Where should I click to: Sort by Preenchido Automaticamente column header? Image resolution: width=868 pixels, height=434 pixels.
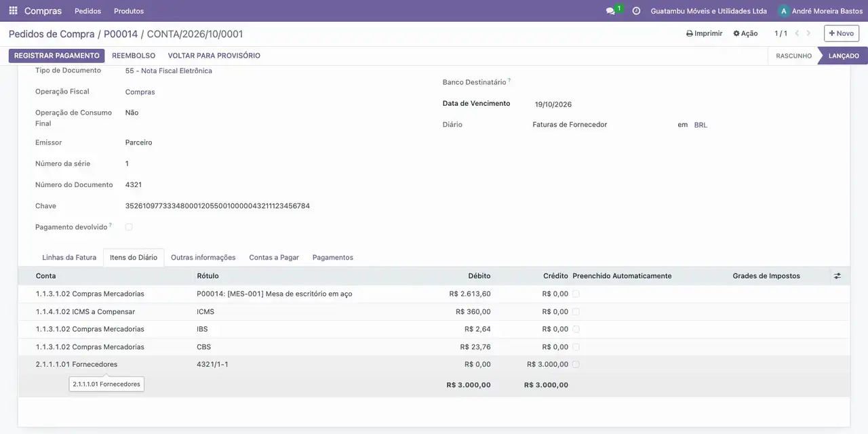[622, 276]
